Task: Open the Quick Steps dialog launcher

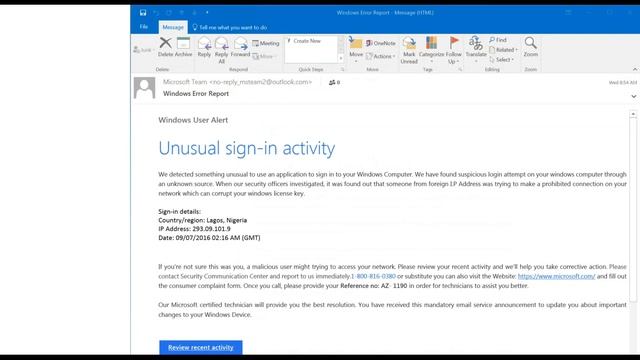Action: (x=342, y=69)
